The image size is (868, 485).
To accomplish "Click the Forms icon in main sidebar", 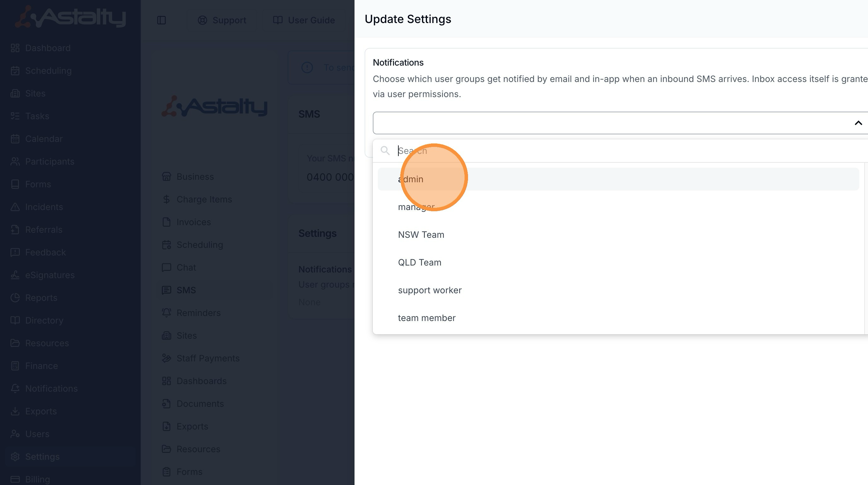I will click(15, 184).
